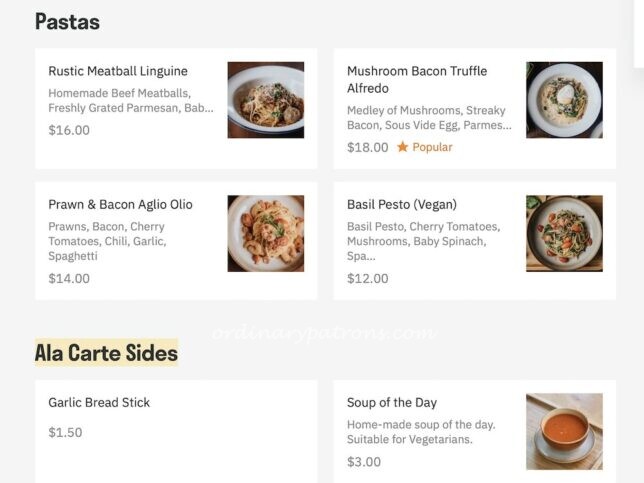Click the Ala Carte Sides heading

106,353
